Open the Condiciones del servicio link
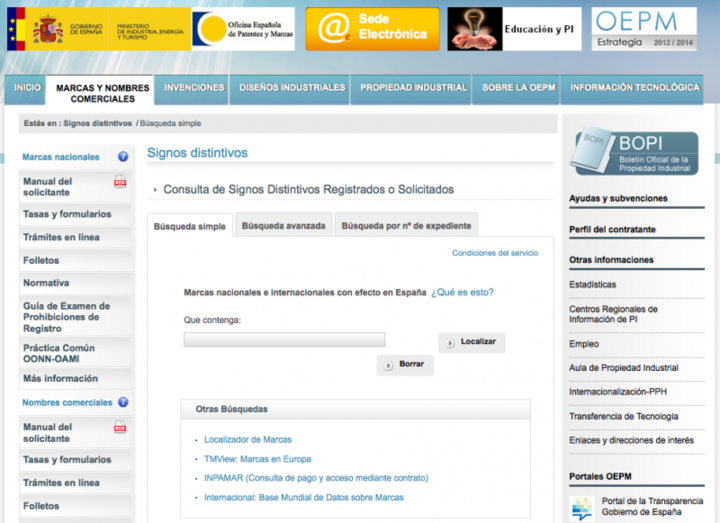The width and height of the screenshot is (720, 523). point(494,253)
